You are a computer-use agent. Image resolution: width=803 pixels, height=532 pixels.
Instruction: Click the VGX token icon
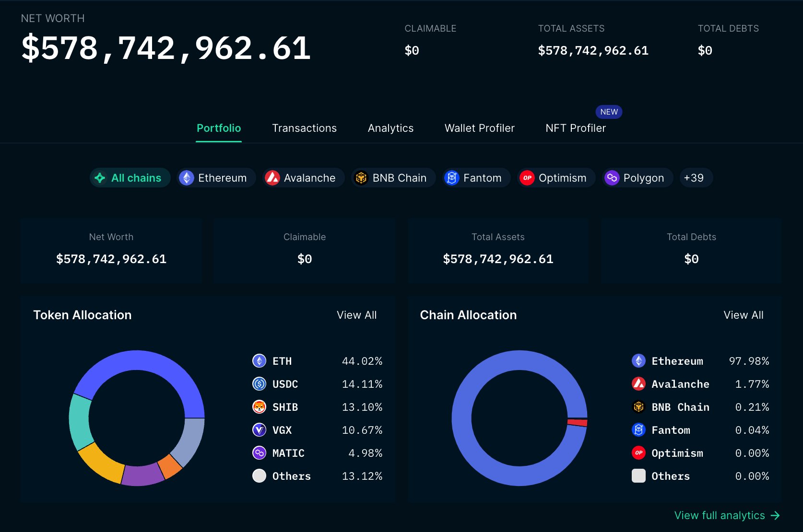[x=259, y=430]
